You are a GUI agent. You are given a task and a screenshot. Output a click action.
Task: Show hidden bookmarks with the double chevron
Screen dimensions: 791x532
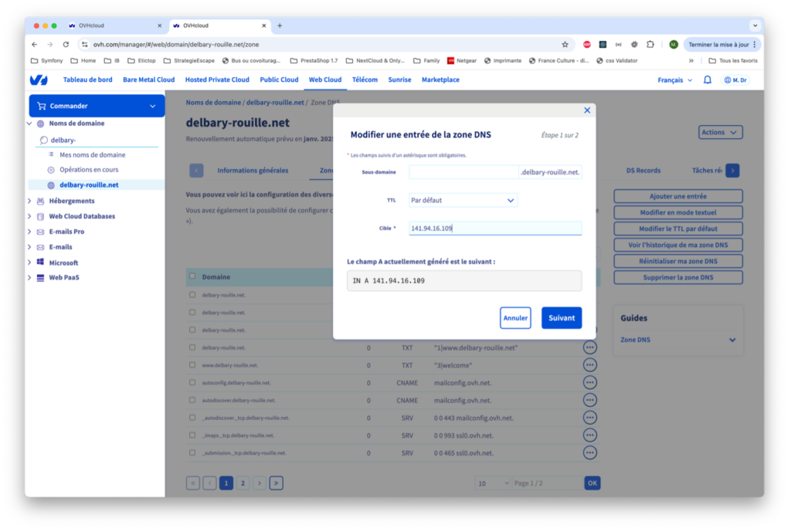(691, 60)
